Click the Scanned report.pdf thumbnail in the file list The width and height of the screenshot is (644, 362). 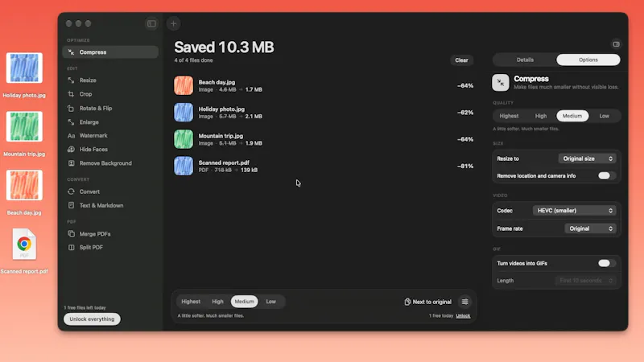tap(184, 166)
